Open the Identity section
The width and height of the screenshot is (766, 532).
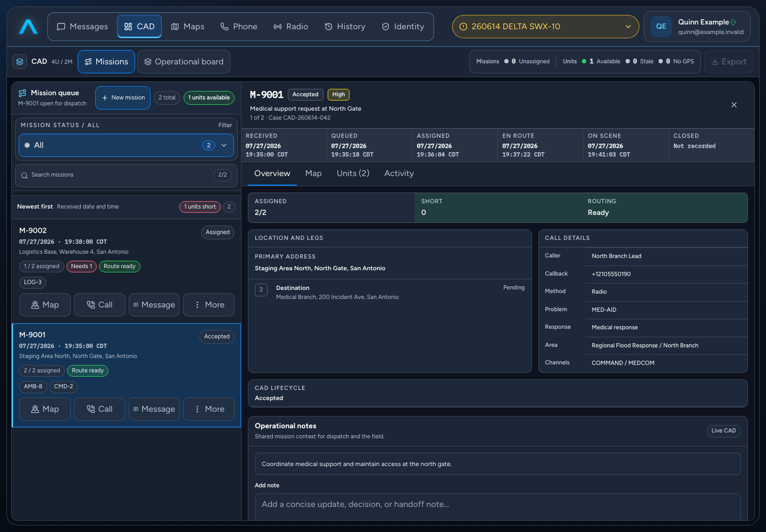[403, 27]
